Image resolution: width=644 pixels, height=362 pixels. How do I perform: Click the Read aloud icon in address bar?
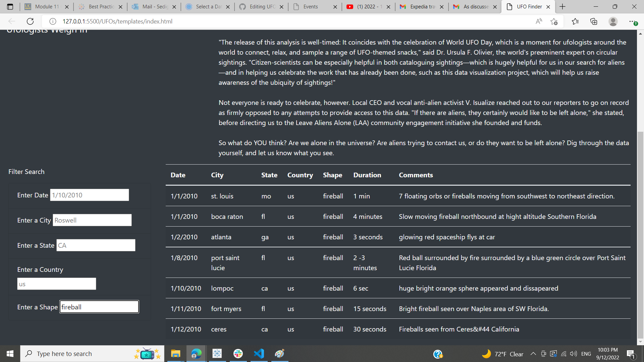(x=539, y=21)
